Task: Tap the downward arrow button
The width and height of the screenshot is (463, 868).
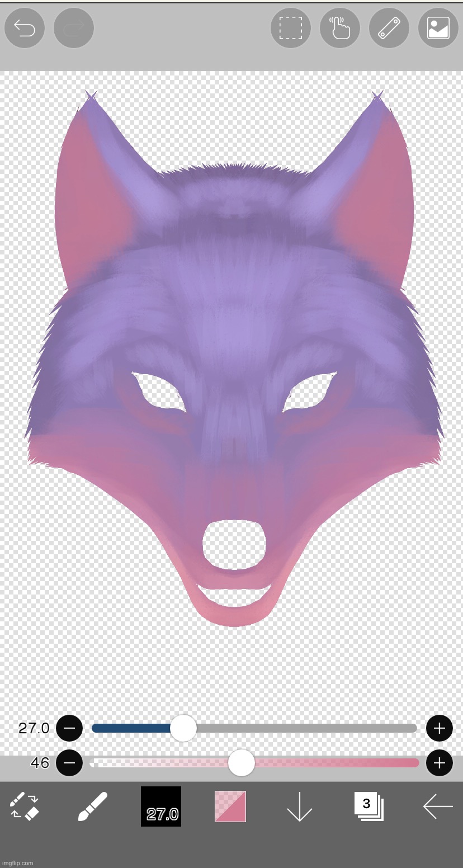Action: [299, 806]
